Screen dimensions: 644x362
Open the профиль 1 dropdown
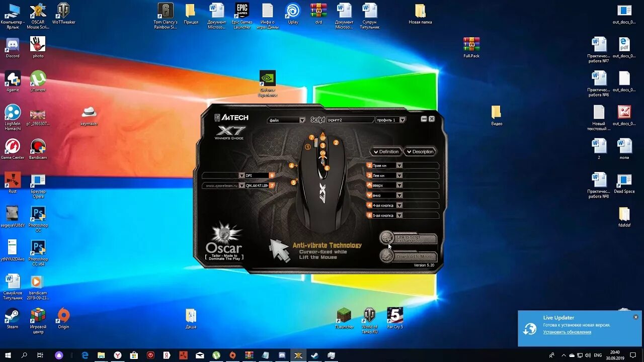coord(403,120)
